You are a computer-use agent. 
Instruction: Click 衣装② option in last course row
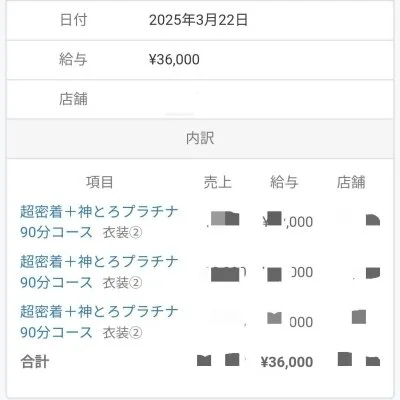point(122,332)
